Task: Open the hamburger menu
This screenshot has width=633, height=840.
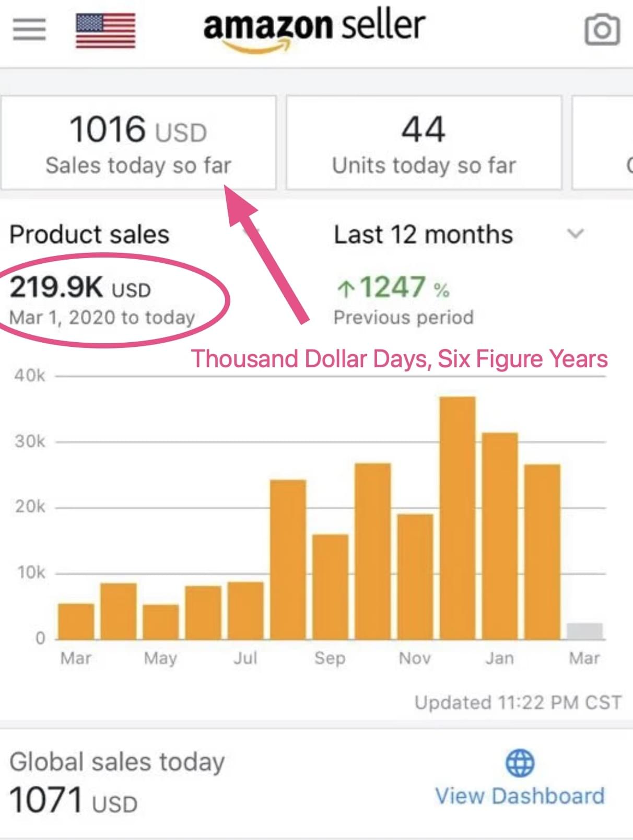Action: pyautogui.click(x=29, y=29)
